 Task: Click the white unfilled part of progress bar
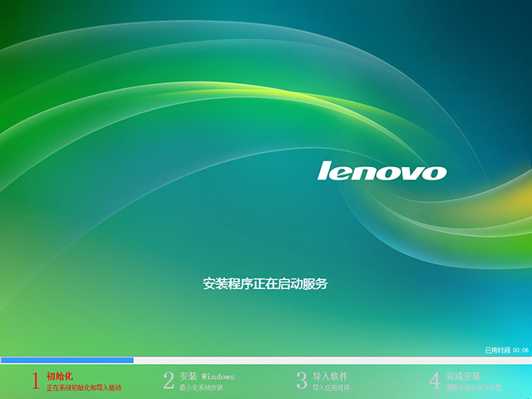point(332,361)
